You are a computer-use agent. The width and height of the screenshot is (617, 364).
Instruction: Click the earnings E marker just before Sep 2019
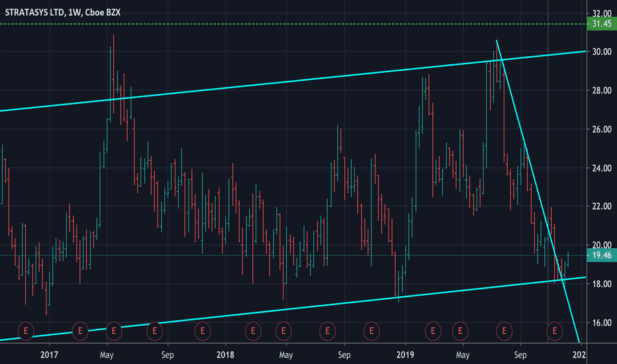click(504, 331)
